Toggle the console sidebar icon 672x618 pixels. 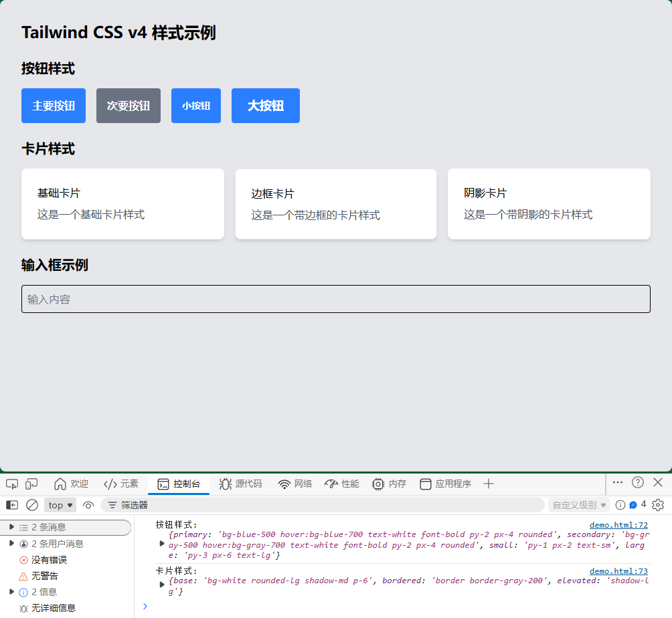click(12, 505)
